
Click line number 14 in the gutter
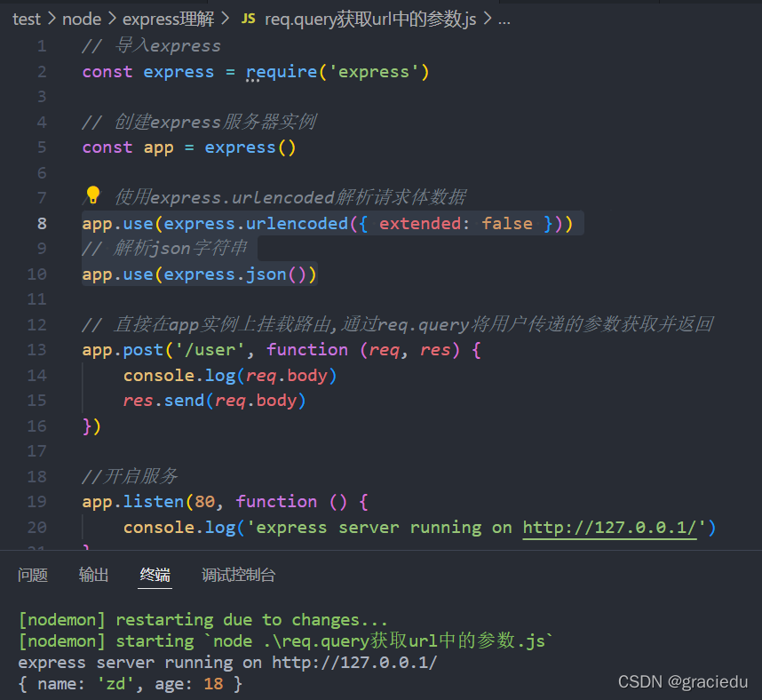[36, 375]
